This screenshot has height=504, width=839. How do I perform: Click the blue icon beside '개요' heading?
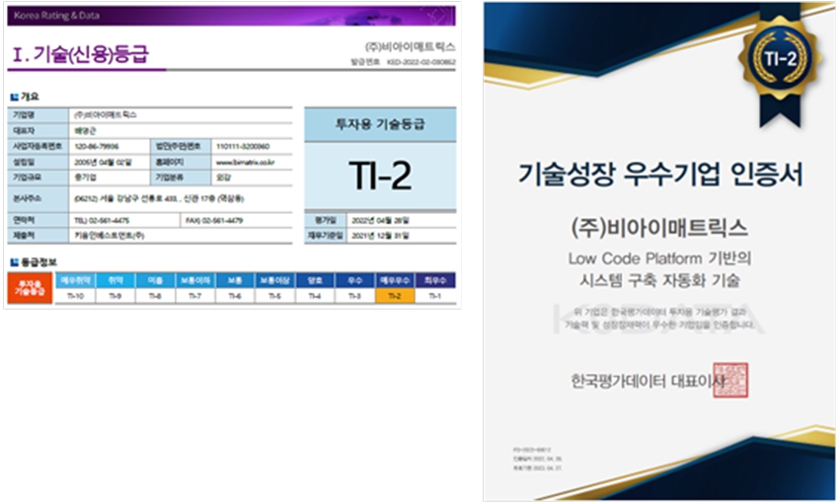pyautogui.click(x=15, y=98)
